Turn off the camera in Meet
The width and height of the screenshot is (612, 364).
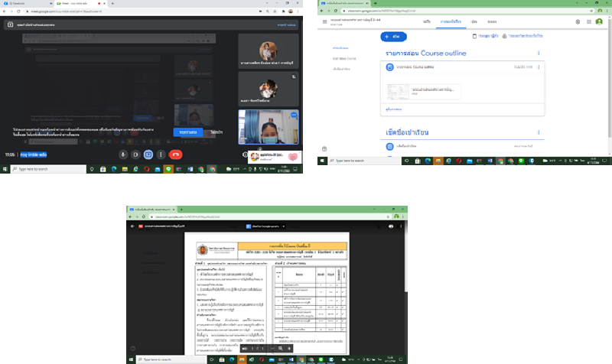coord(136,154)
